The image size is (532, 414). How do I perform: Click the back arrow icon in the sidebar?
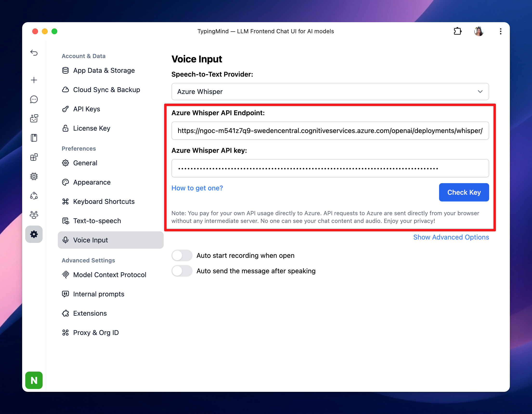pyautogui.click(x=34, y=53)
